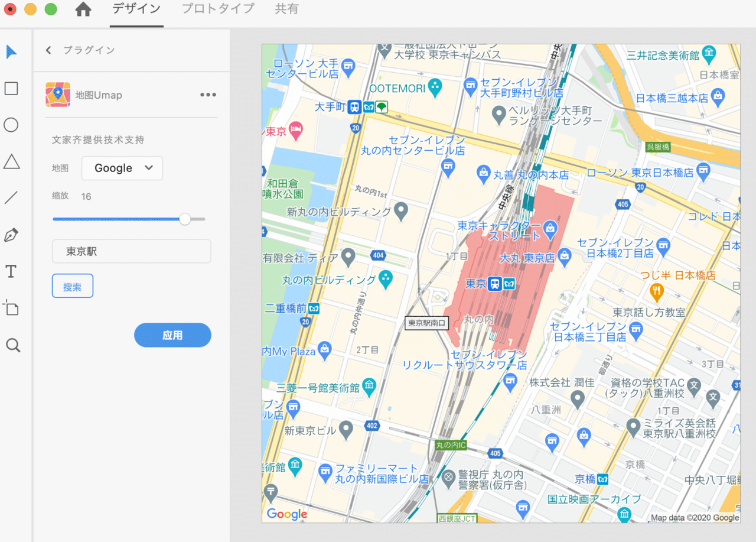
Task: Click the Map data ©2020 Google text
Action: pos(695,518)
